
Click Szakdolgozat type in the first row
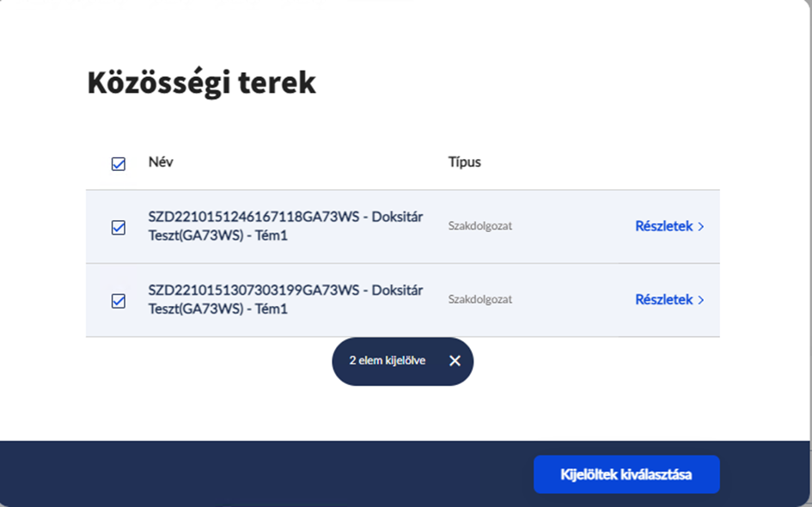(x=479, y=227)
